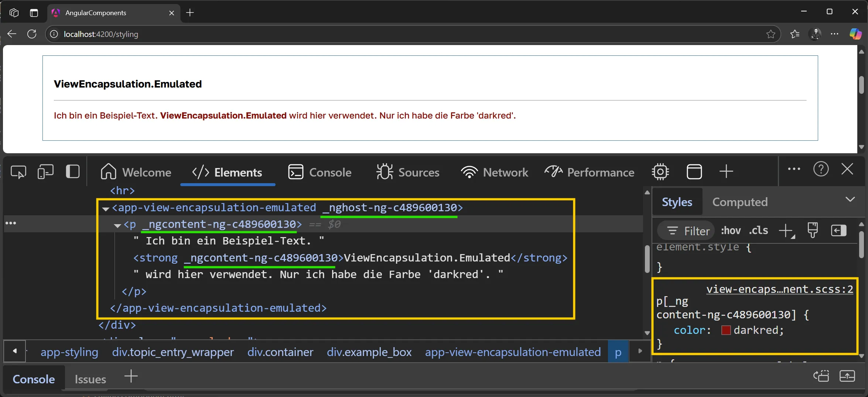Open the Network tab
868x397 pixels.
click(x=494, y=172)
